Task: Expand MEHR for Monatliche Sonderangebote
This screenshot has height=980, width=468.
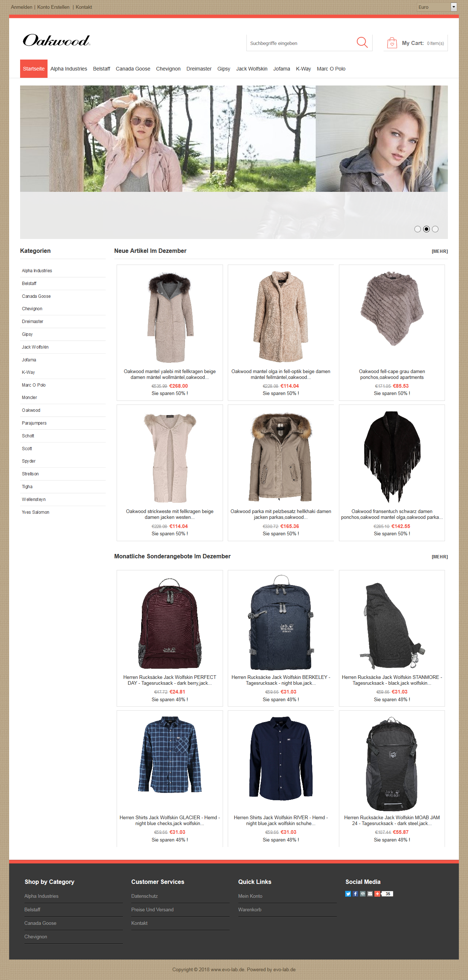Action: [x=439, y=557]
